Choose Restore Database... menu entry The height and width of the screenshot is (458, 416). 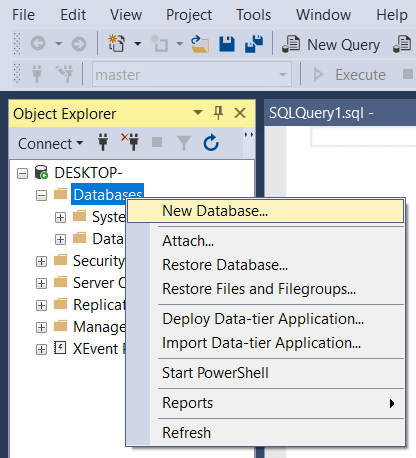[266, 265]
